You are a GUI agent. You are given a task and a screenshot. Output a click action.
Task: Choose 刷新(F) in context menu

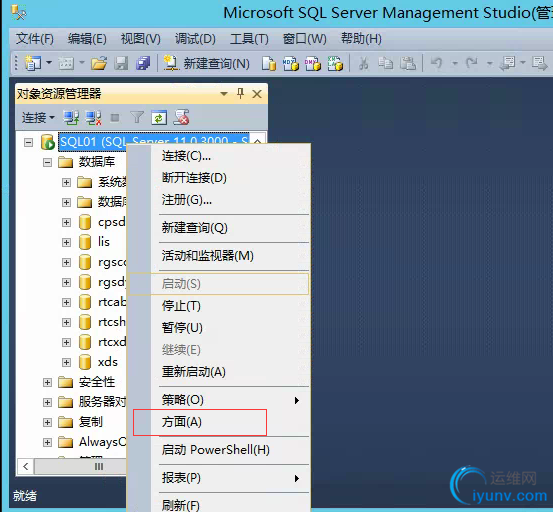point(219,505)
